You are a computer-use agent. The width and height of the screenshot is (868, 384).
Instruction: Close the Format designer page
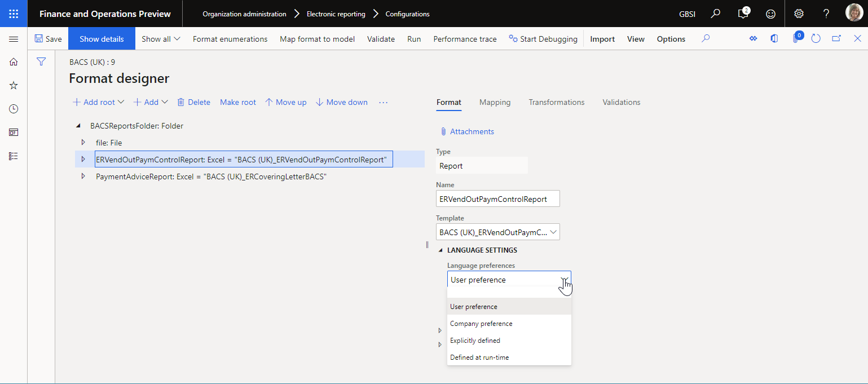(x=857, y=38)
